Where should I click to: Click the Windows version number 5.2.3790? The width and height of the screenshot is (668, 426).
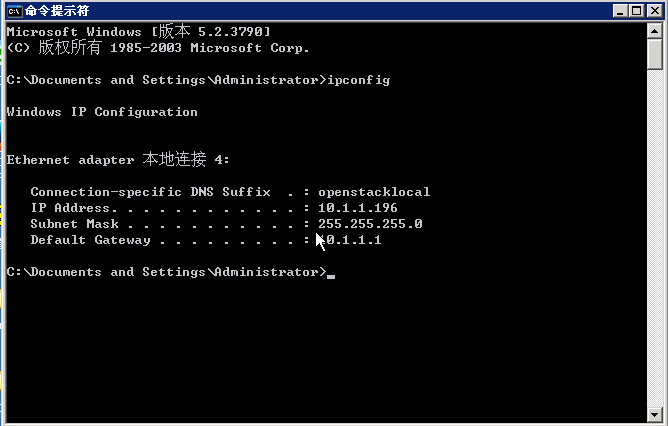[230, 32]
